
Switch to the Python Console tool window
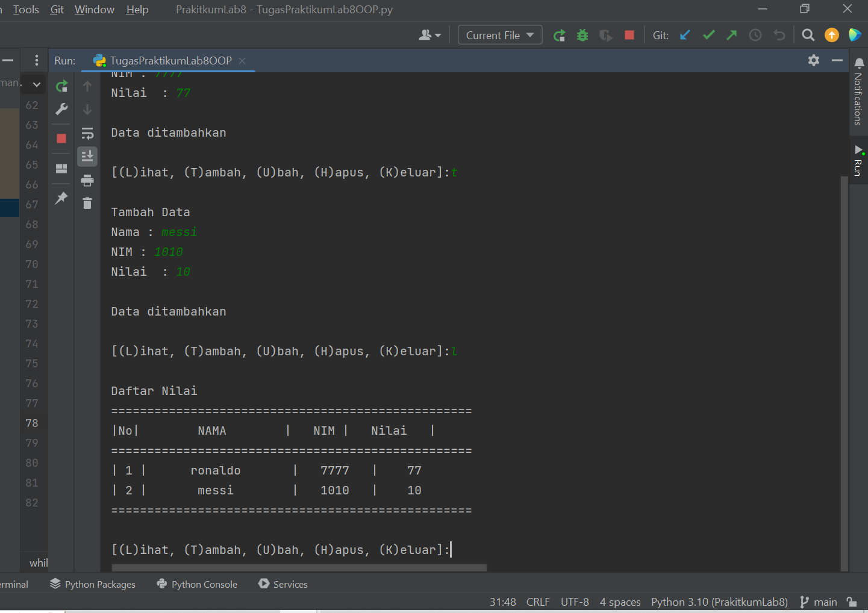197,583
